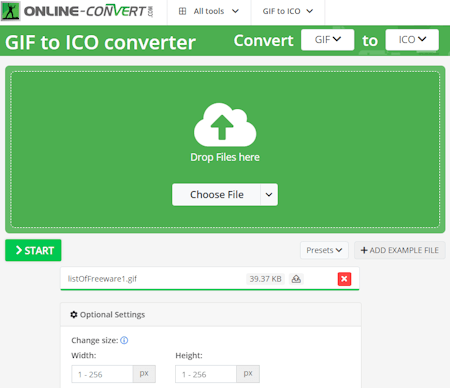
Task: Expand the GIF source format dropdown
Action: pyautogui.click(x=327, y=40)
